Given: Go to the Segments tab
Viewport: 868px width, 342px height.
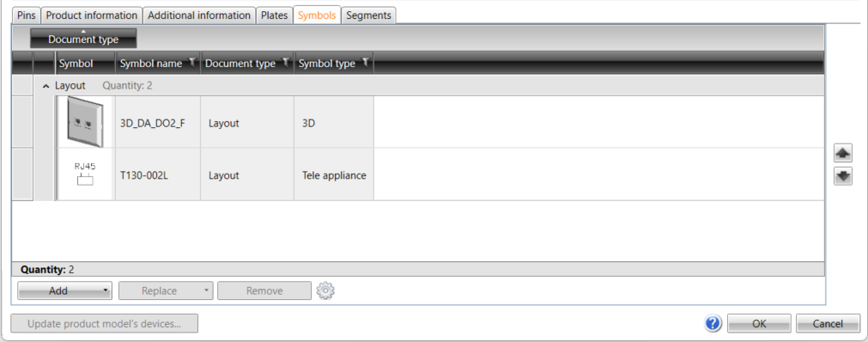Looking at the screenshot, I should tap(368, 15).
